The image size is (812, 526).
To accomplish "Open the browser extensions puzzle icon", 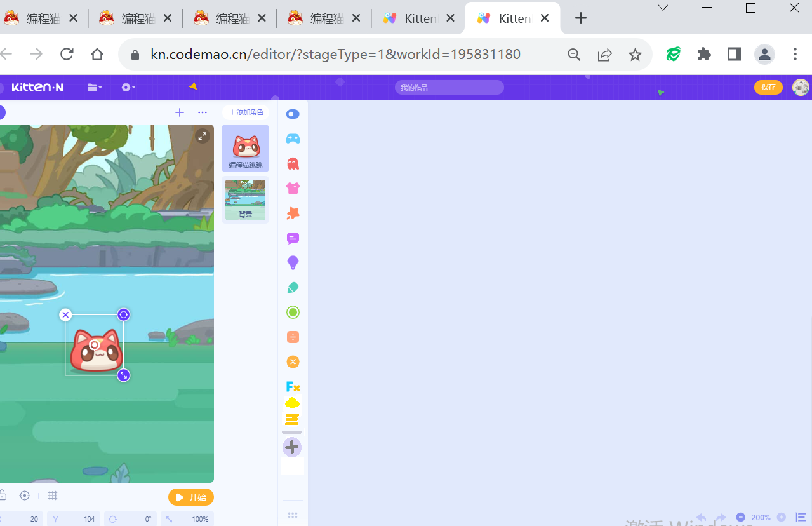I will (704, 54).
